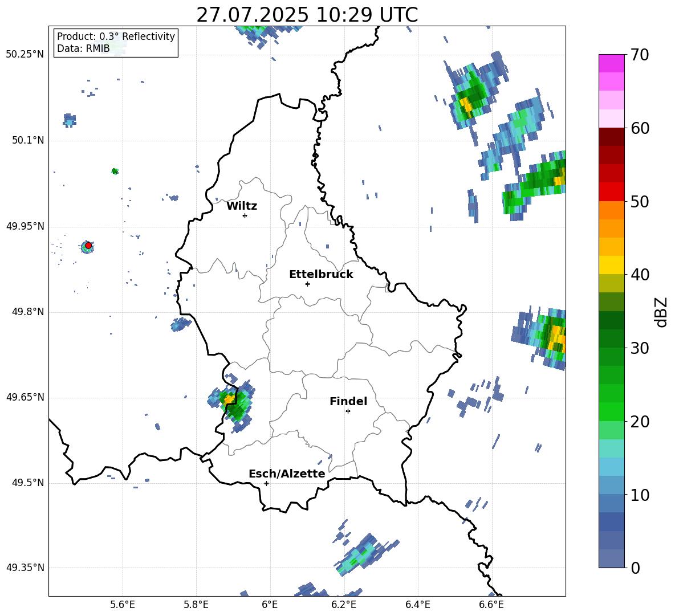The height and width of the screenshot is (616, 675).
Task: Click the 40 value on the colorbar
Action: tap(640, 275)
